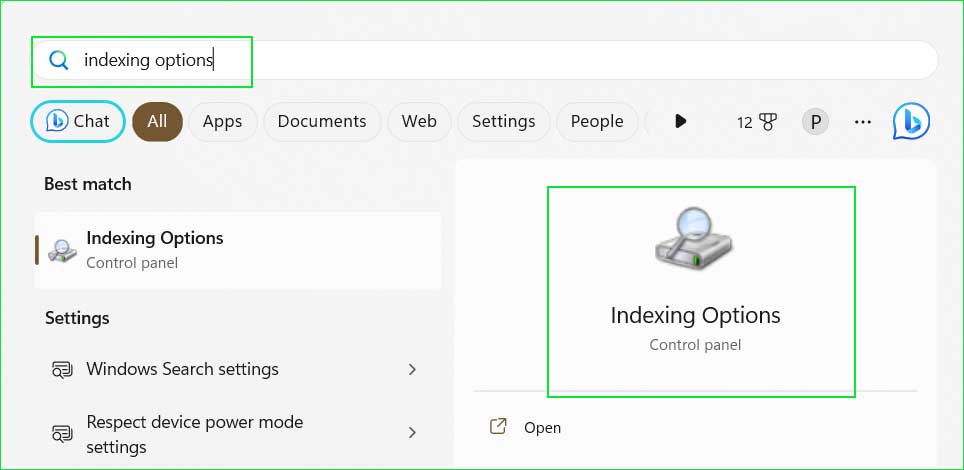Show more filters with the play arrow
The width and height of the screenshot is (964, 470).
(680, 121)
